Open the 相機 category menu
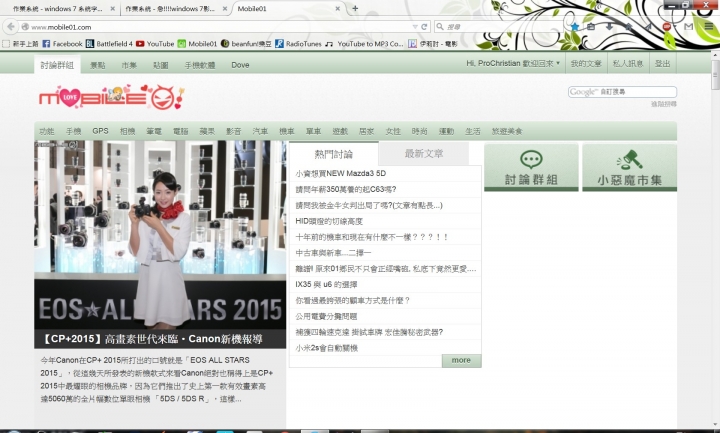The width and height of the screenshot is (720, 433). [127, 131]
